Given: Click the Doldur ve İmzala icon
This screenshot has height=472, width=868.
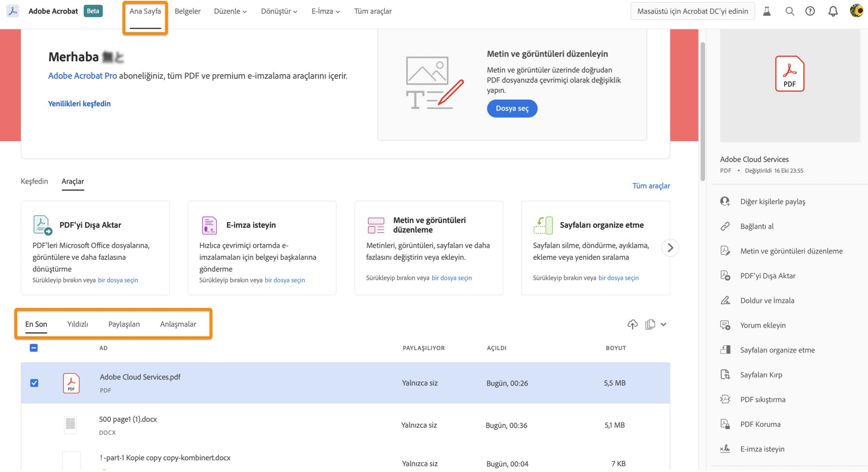Looking at the screenshot, I should coord(725,301).
